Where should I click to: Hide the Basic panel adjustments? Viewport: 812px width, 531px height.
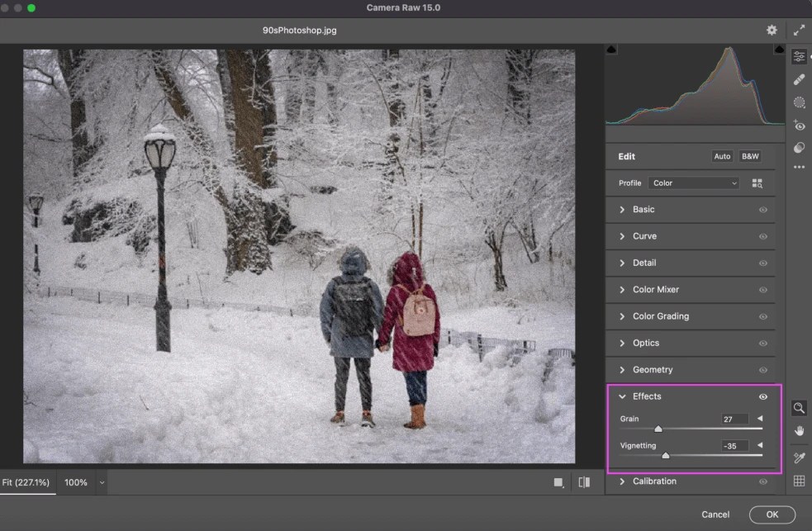click(x=763, y=209)
